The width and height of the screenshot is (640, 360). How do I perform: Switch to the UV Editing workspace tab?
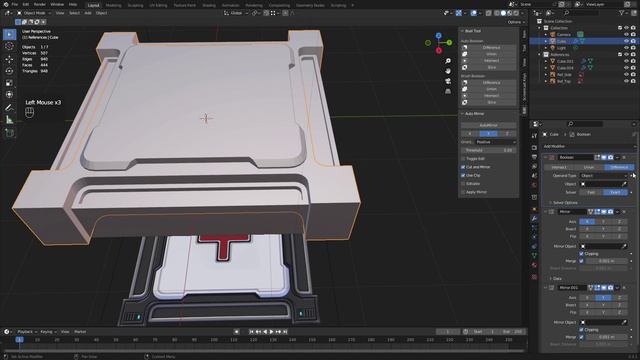(x=158, y=5)
